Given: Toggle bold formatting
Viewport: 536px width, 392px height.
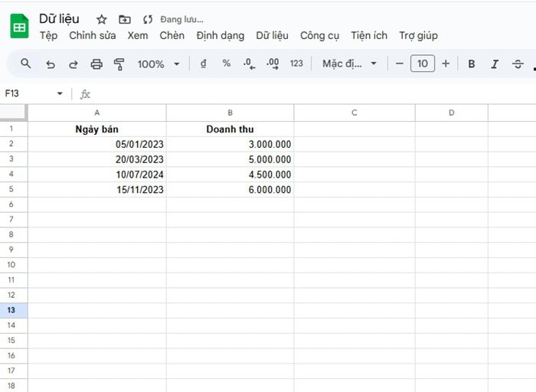Looking at the screenshot, I should [x=472, y=64].
